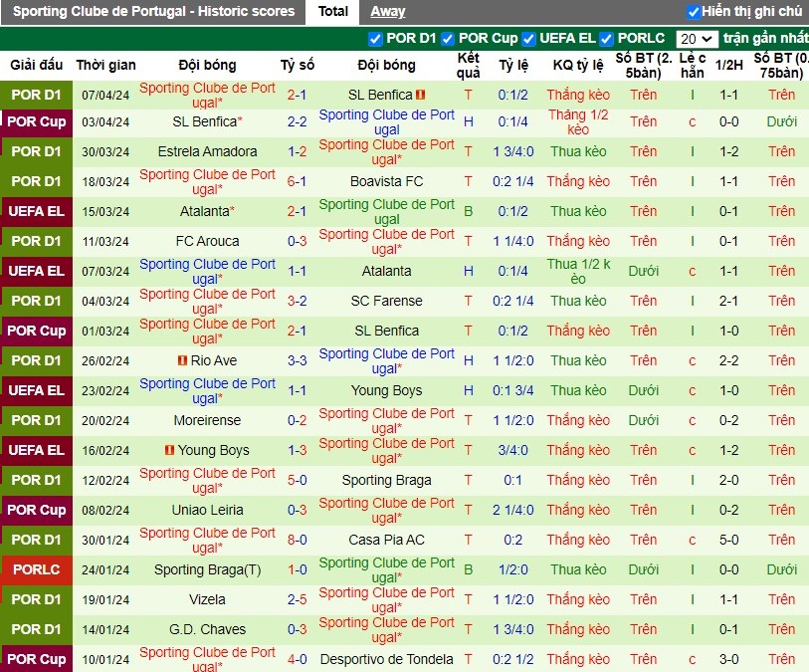
Task: Open Moreirense team link
Action: tap(207, 421)
